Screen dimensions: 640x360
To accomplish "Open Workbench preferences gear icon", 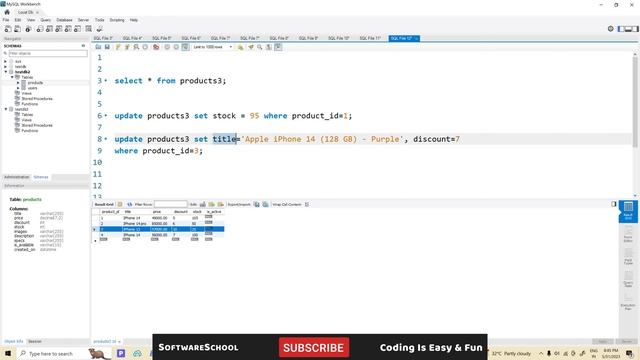I will [611, 29].
